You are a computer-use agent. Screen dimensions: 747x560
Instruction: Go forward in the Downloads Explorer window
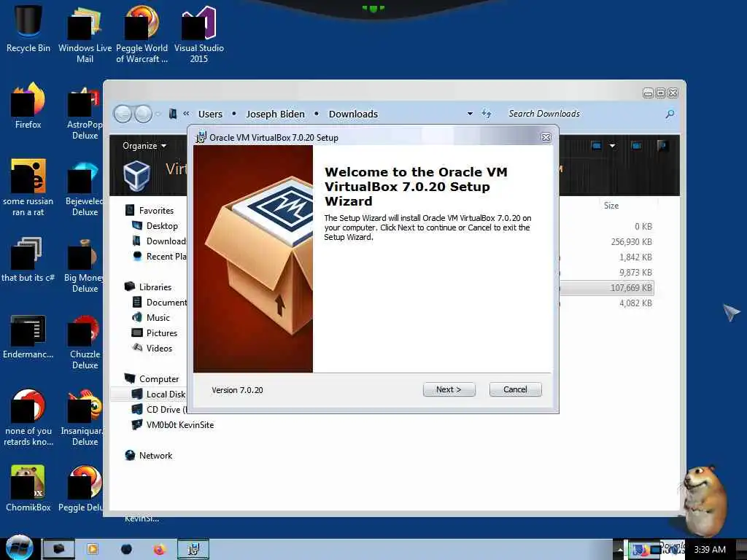143,114
